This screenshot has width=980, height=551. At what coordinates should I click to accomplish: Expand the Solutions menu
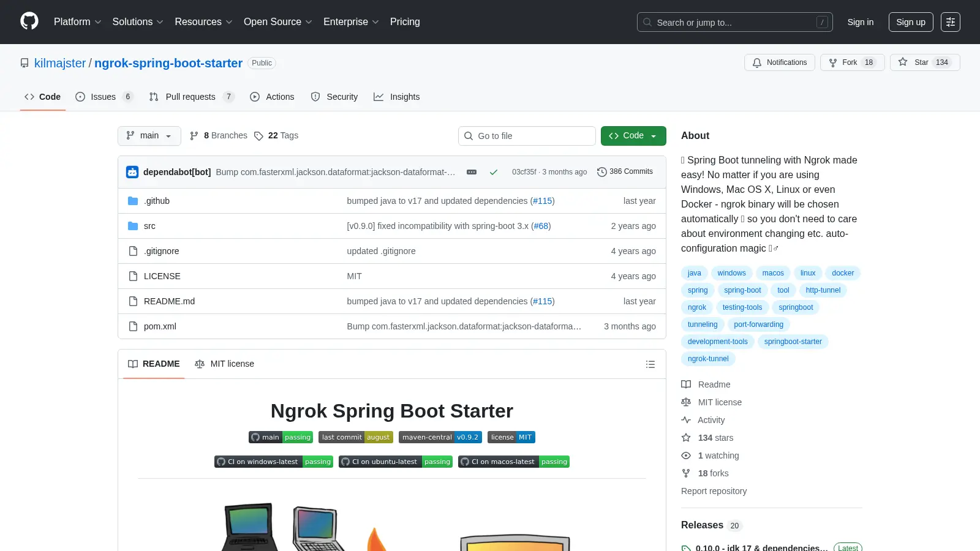point(138,22)
